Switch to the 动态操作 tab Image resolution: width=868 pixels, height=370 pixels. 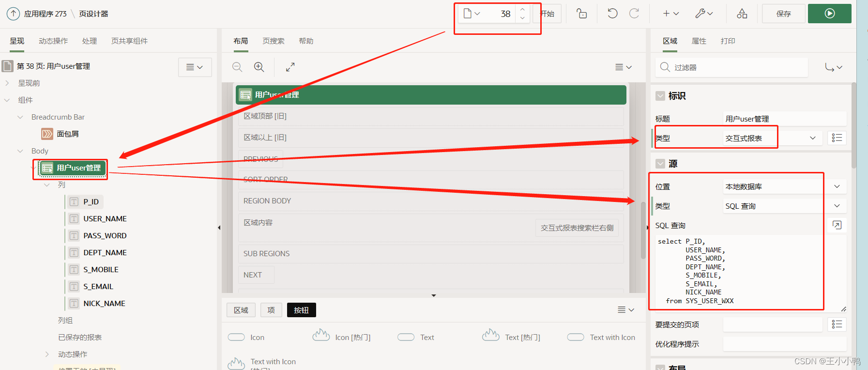point(53,41)
